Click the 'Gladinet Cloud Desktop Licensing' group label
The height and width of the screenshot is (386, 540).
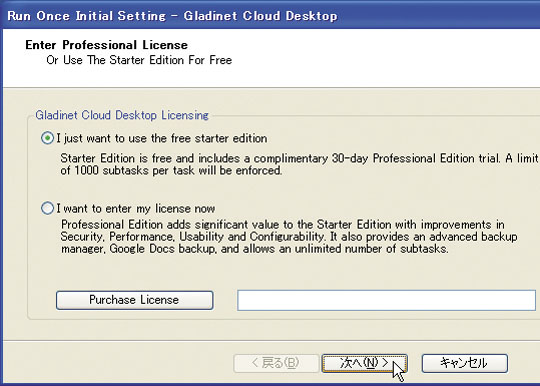coord(122,115)
